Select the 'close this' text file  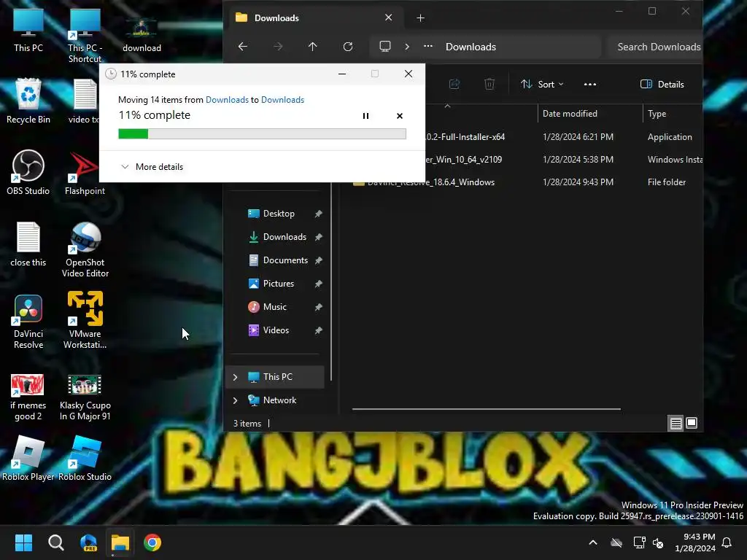coord(28,244)
